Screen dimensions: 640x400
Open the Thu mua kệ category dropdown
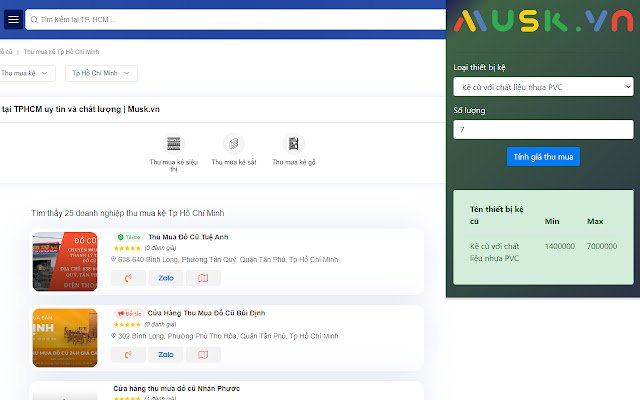point(24,73)
